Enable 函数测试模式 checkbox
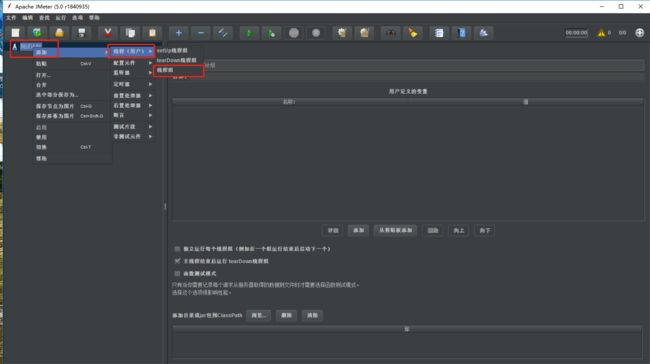Viewport: 650px width, 364px height. click(177, 274)
